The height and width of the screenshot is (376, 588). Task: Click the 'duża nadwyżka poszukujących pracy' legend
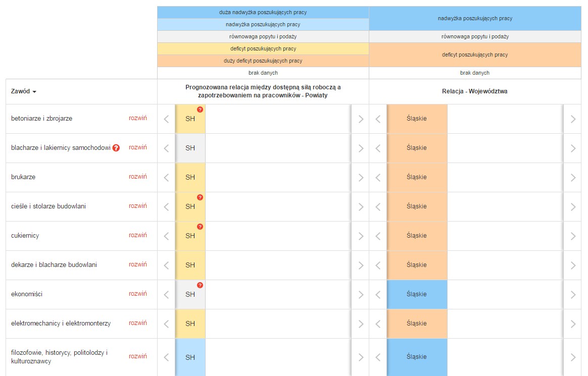click(x=263, y=12)
